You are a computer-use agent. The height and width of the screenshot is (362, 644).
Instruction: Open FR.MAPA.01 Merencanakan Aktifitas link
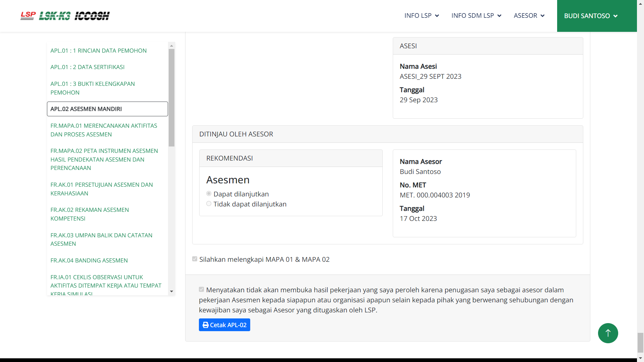click(103, 130)
